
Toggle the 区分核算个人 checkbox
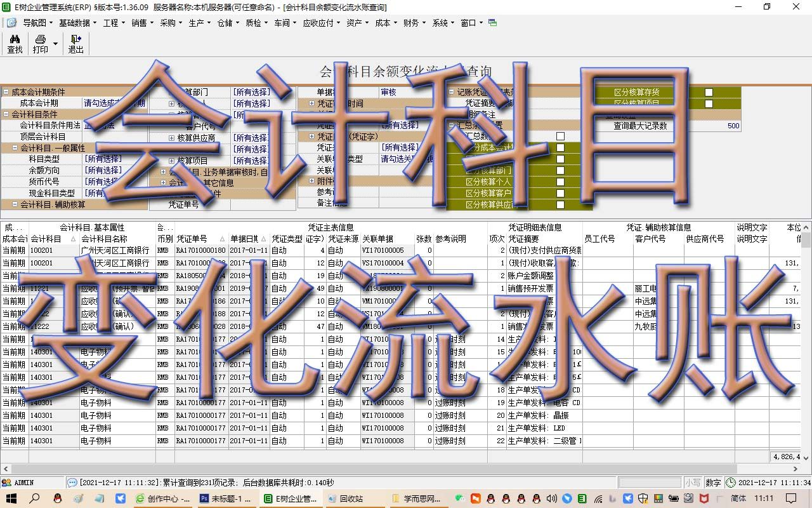tap(559, 182)
